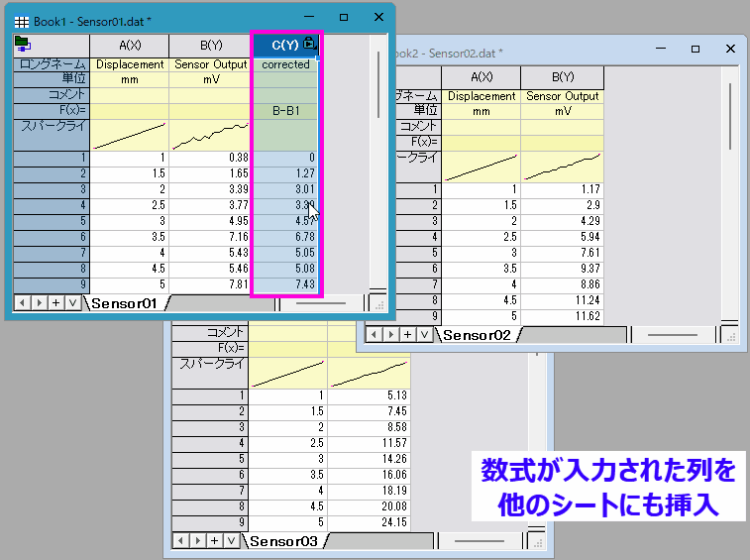Select column B(Y) header in Book2
The width and height of the screenshot is (750, 560).
tap(563, 77)
